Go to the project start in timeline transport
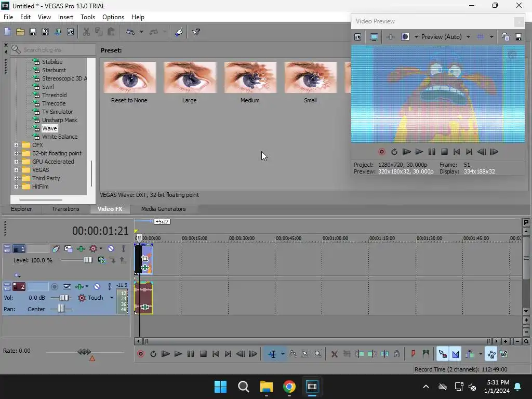The image size is (532, 399). click(216, 354)
